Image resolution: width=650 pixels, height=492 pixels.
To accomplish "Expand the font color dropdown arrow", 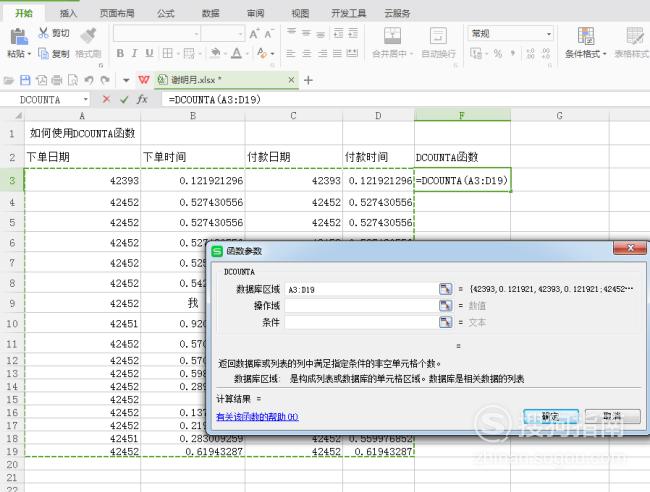I will (247, 54).
